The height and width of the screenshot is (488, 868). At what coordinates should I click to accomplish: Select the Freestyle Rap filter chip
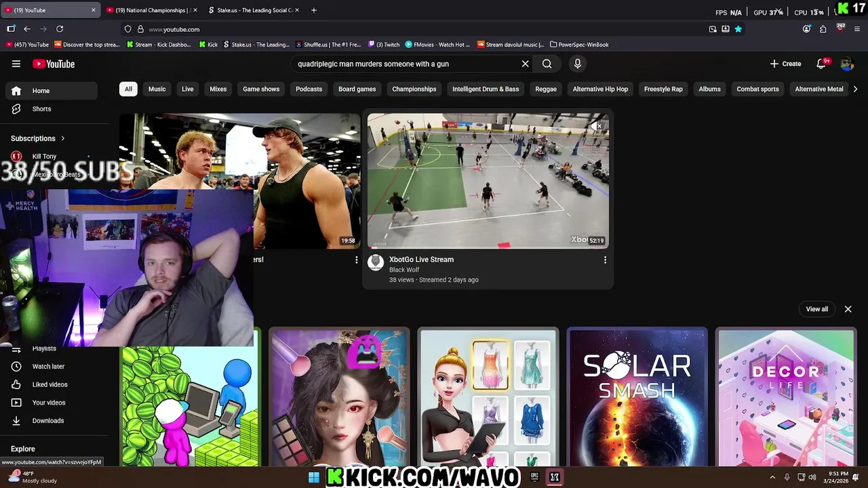(x=663, y=89)
